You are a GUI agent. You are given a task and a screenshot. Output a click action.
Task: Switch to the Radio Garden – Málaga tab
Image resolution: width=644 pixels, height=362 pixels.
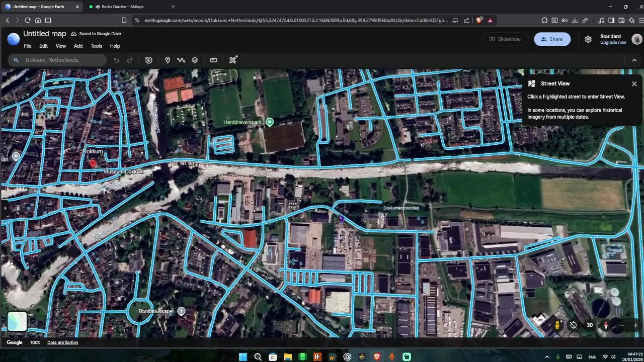122,7
